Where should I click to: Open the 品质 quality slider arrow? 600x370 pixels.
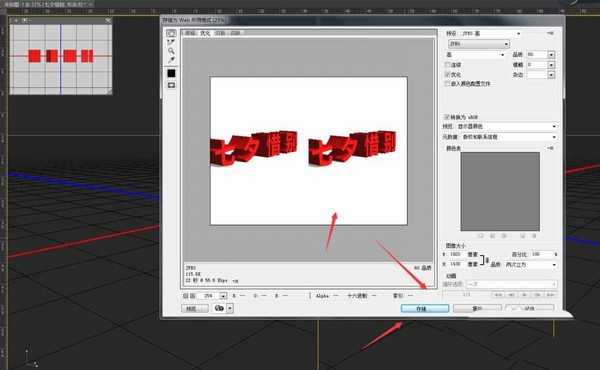551,55
